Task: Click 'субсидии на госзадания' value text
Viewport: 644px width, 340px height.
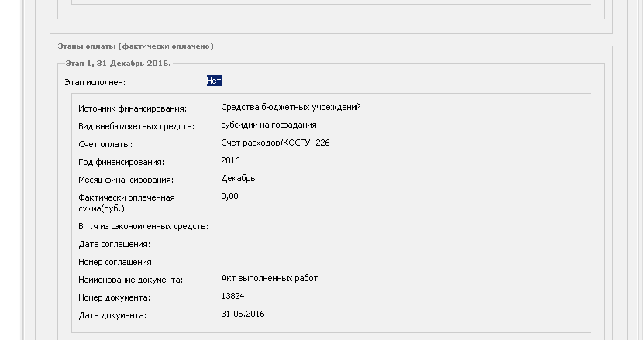Action: coord(269,125)
